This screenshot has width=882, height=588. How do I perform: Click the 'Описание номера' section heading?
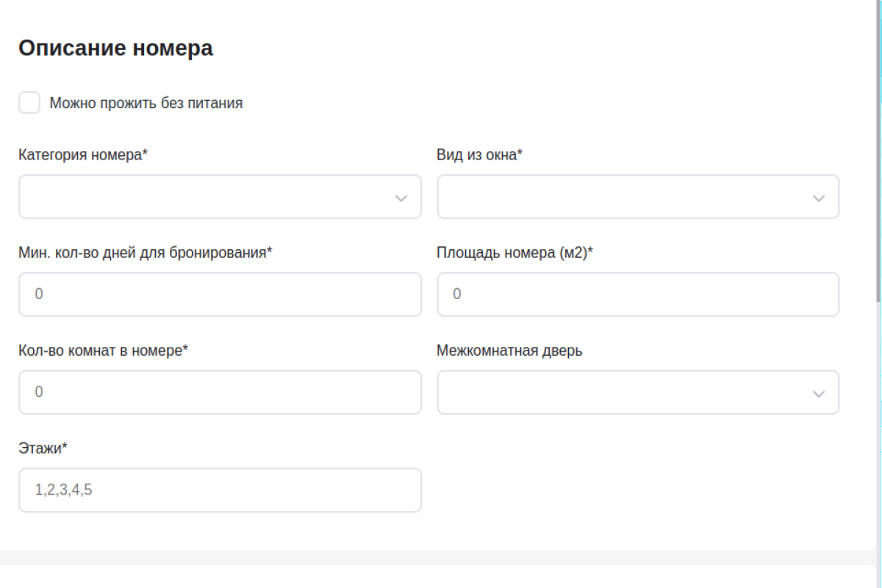(x=115, y=49)
